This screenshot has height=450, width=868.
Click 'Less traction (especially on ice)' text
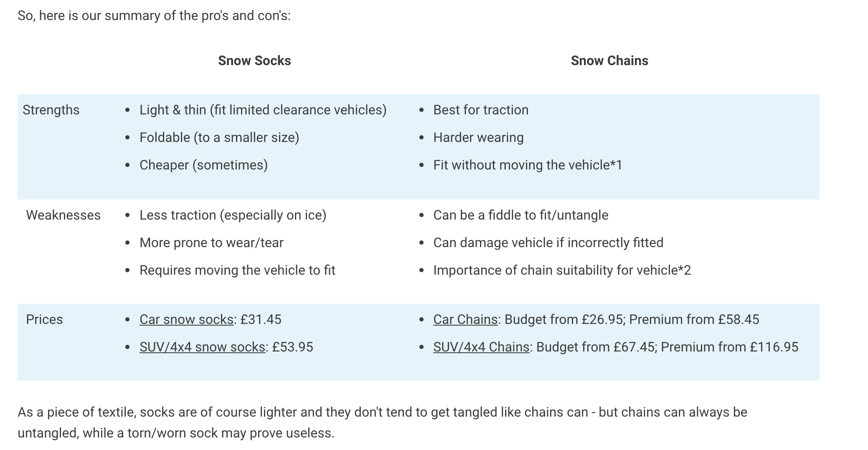233,215
